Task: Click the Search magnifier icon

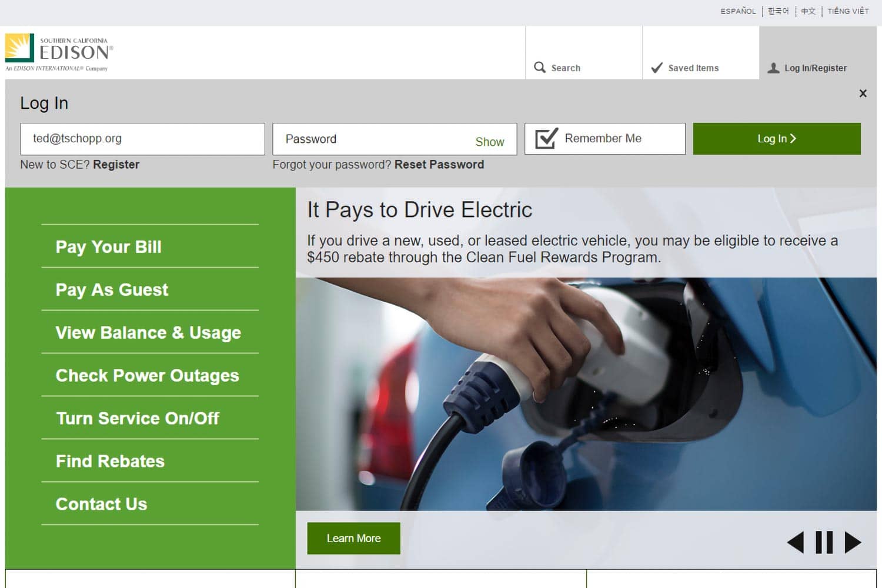Action: pos(540,67)
